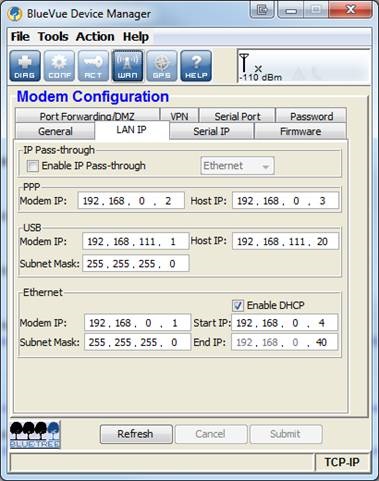379x481 pixels.
Task: Click the extra title bar button left of minimize
Action: tap(262, 10)
